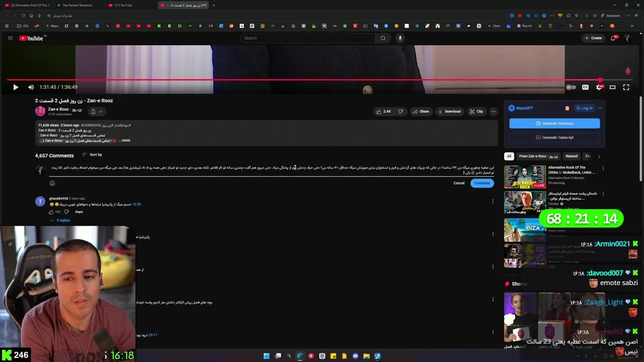
Task: Open video player settings gear
Action: point(599,87)
